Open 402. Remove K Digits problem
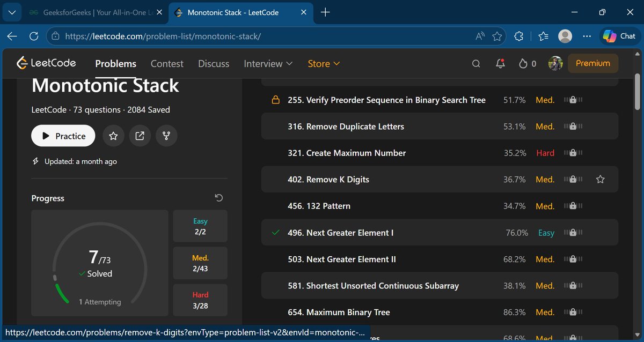This screenshot has height=342, width=644. (x=328, y=180)
